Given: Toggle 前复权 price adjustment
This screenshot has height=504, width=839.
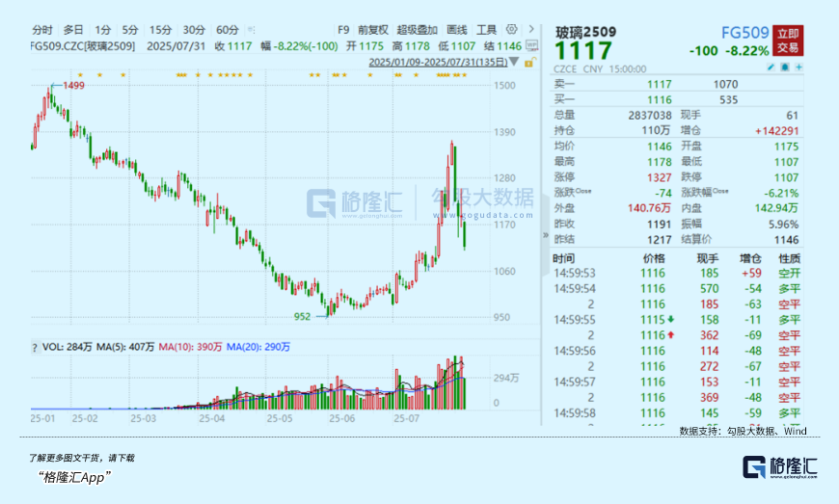Looking at the screenshot, I should [373, 30].
